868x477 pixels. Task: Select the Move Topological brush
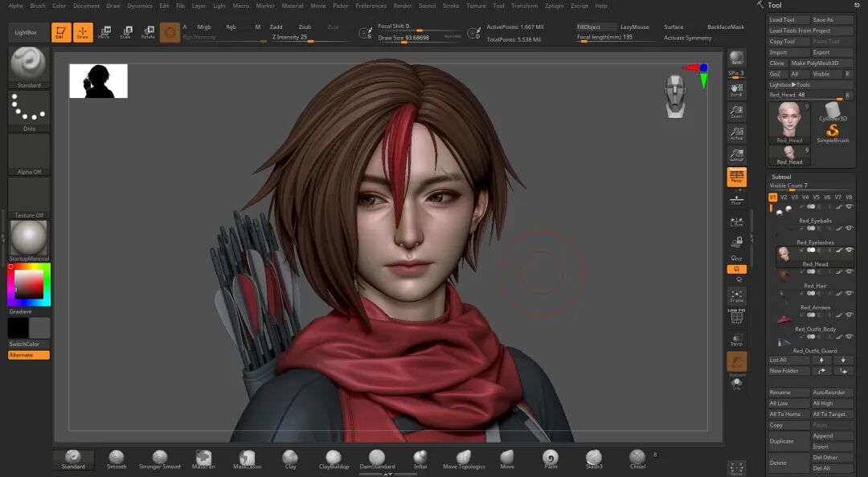coord(464,459)
